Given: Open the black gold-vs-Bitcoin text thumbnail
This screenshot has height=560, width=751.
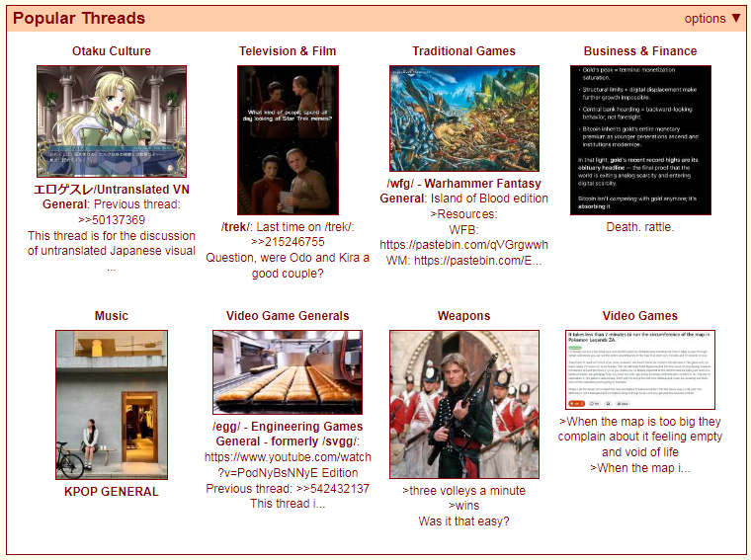Looking at the screenshot, I should (640, 140).
